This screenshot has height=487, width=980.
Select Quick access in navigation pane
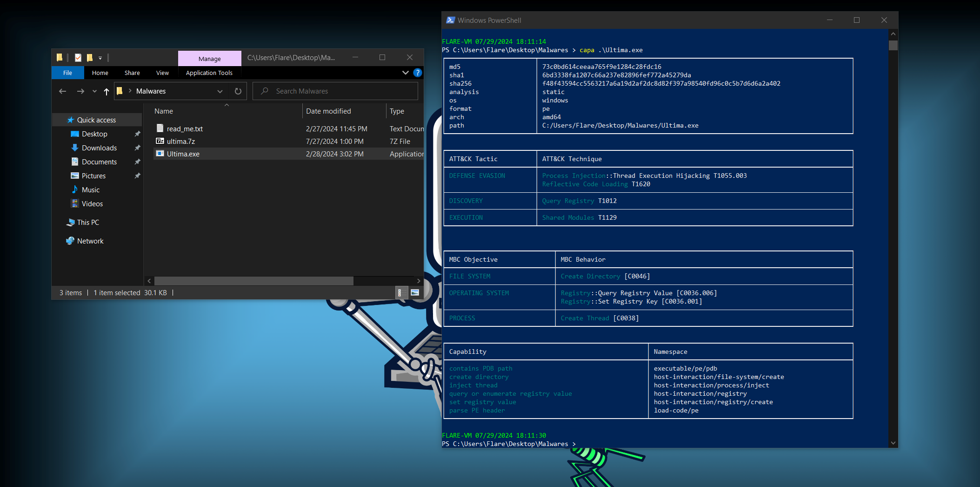click(x=97, y=120)
